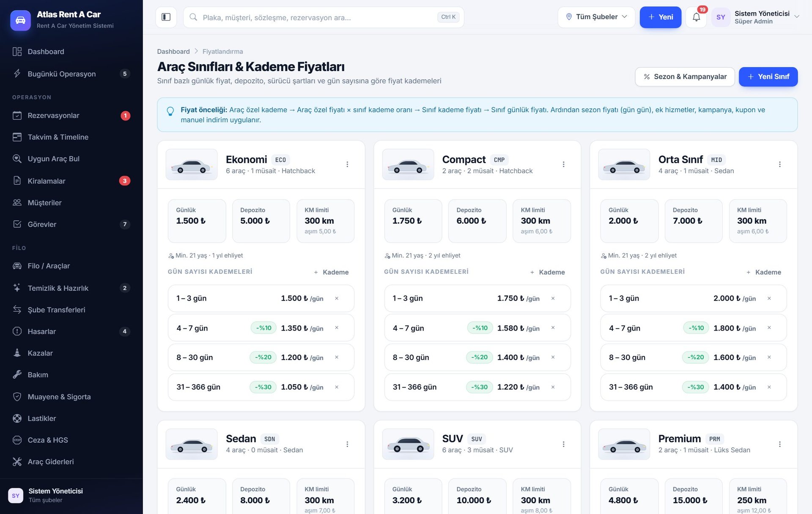The width and height of the screenshot is (812, 514).
Task: Open three-dot menu for Compact class
Action: [x=563, y=164]
